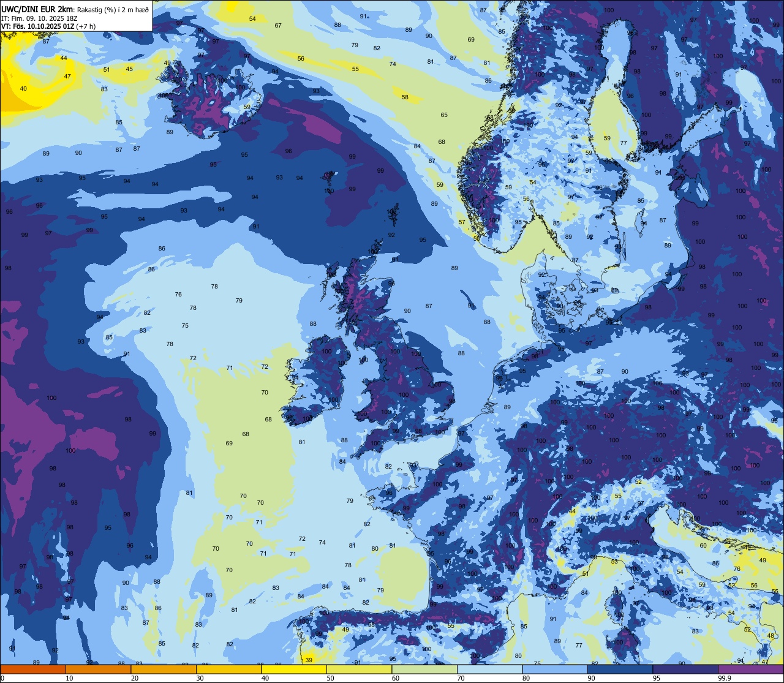Select the 80–90% medium blue legend swatch
This screenshot has height=683, width=784.
555,669
